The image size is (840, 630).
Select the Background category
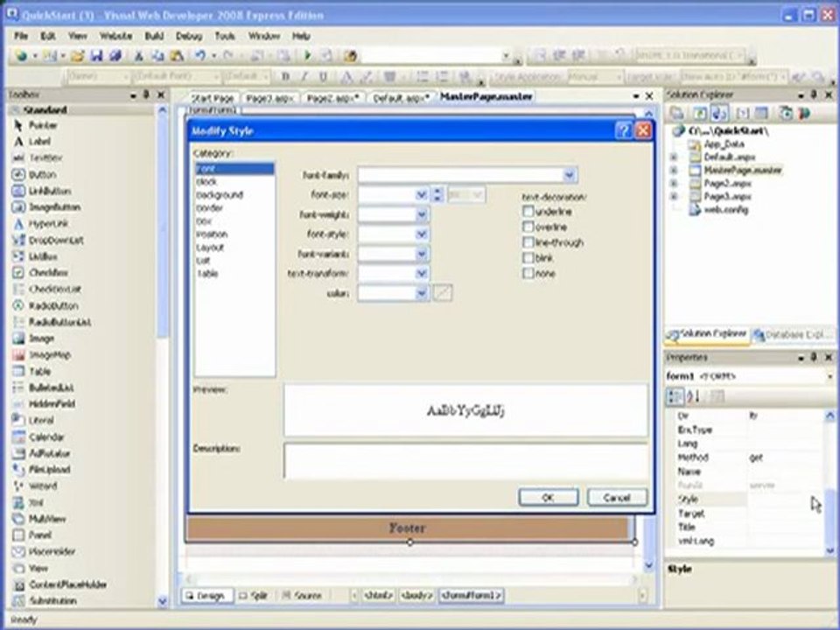220,195
